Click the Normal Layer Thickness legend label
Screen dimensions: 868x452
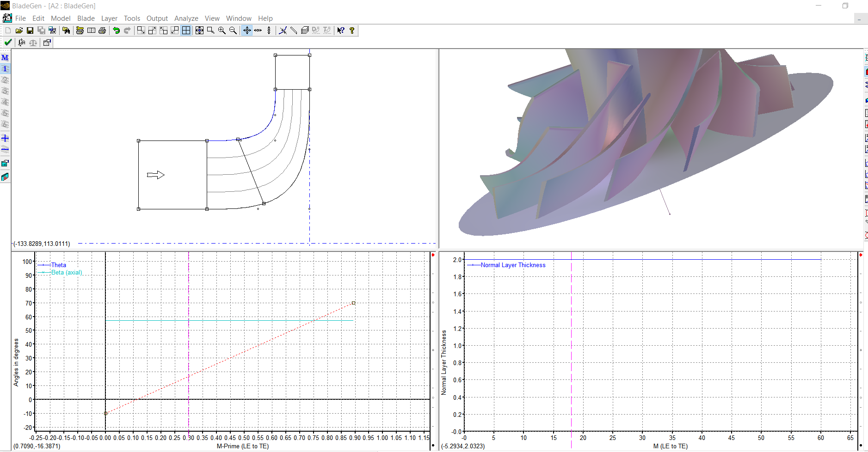point(513,265)
